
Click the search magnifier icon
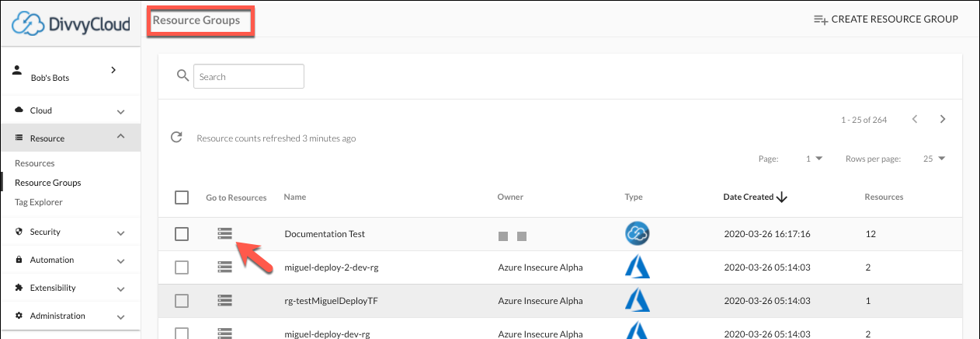pyautogui.click(x=182, y=75)
